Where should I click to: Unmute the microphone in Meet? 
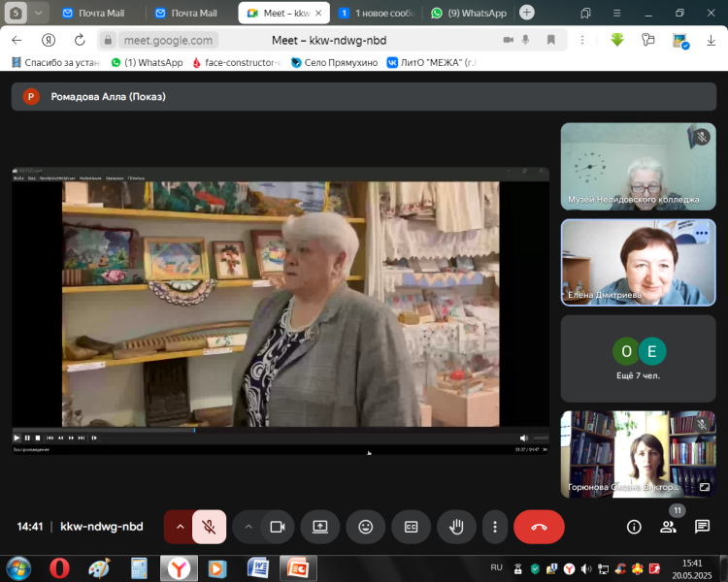209,527
